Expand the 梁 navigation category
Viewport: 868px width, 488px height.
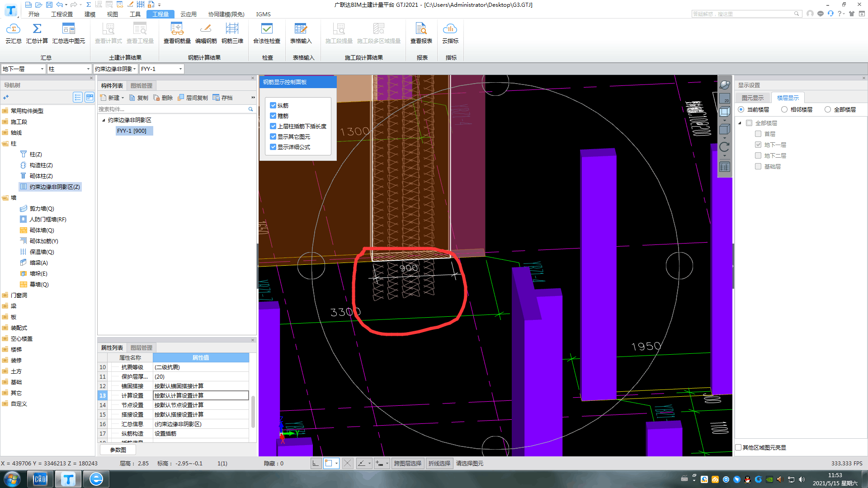pos(5,306)
